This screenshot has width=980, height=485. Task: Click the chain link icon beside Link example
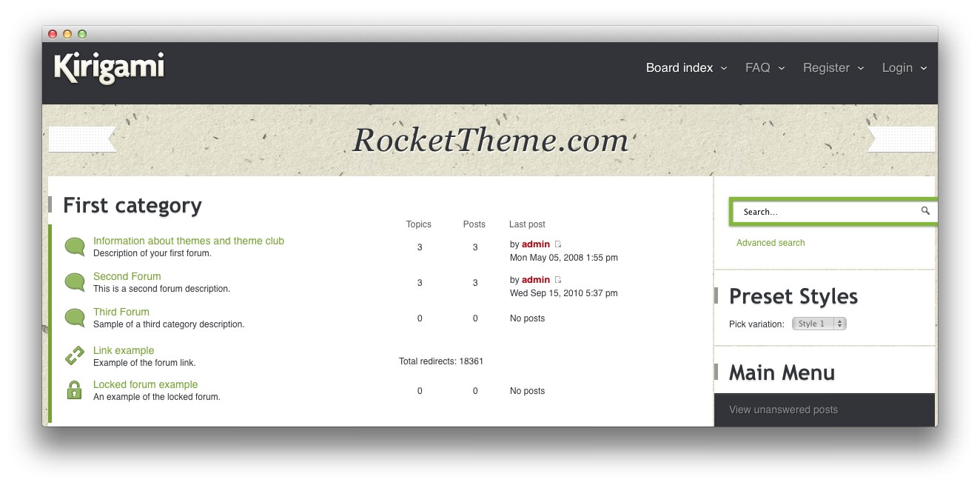(75, 356)
